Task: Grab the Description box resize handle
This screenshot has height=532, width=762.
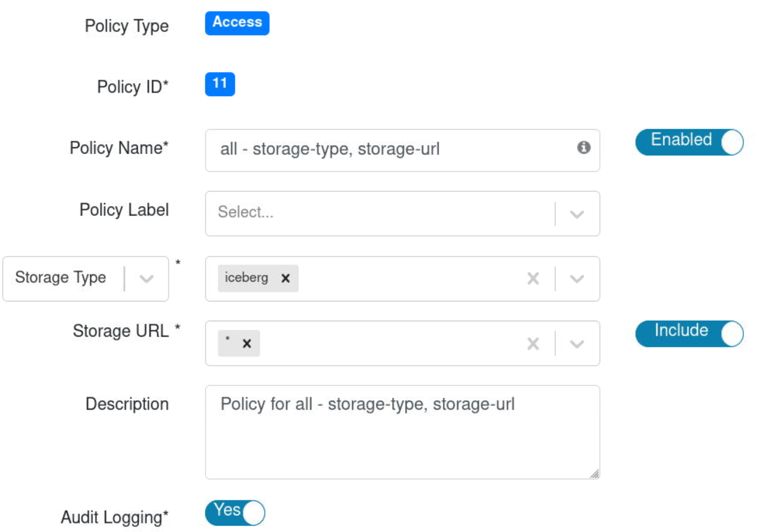Action: pos(594,474)
